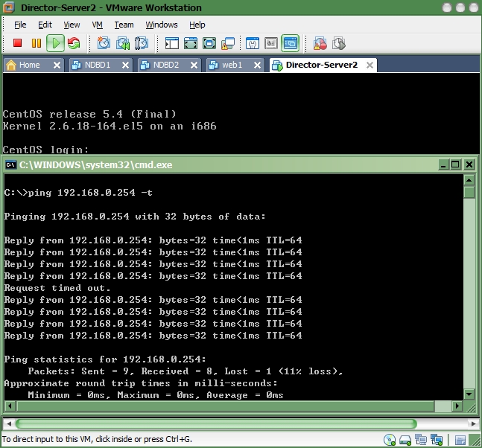
Task: Select the Console view icon
Action: click(x=291, y=43)
